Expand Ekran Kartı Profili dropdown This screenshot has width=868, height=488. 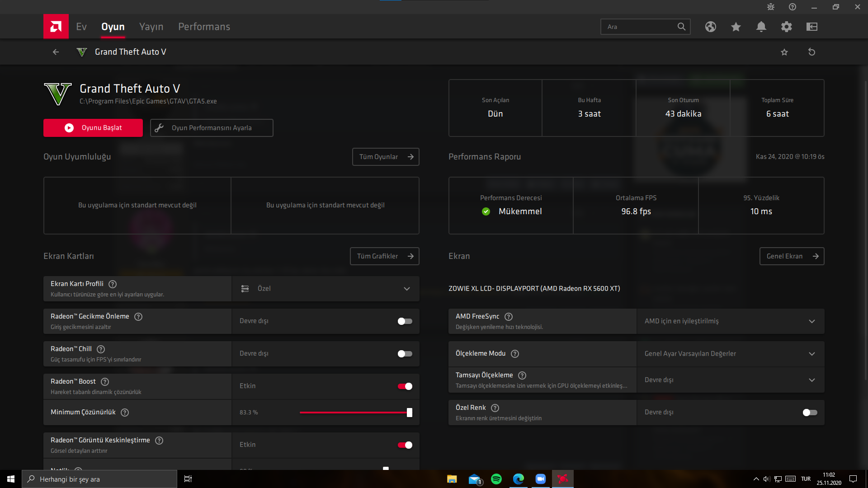325,289
